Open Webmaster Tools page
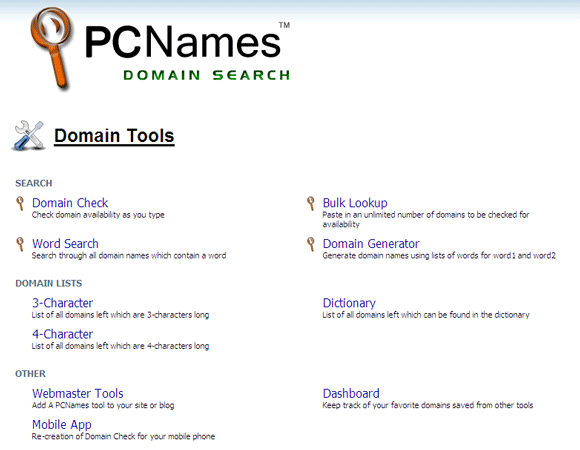Image resolution: width=580 pixels, height=450 pixels. (x=78, y=393)
